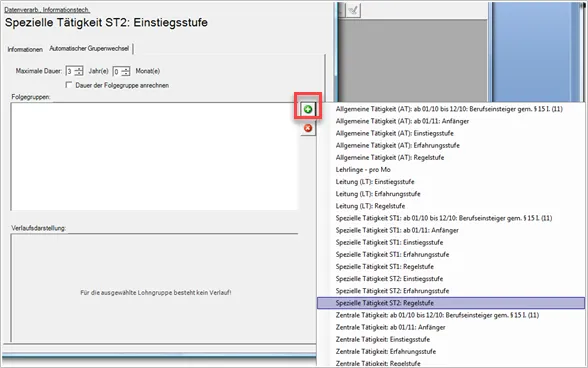Switch to the Informationen tab
This screenshot has height=368, width=588.
click(x=25, y=50)
